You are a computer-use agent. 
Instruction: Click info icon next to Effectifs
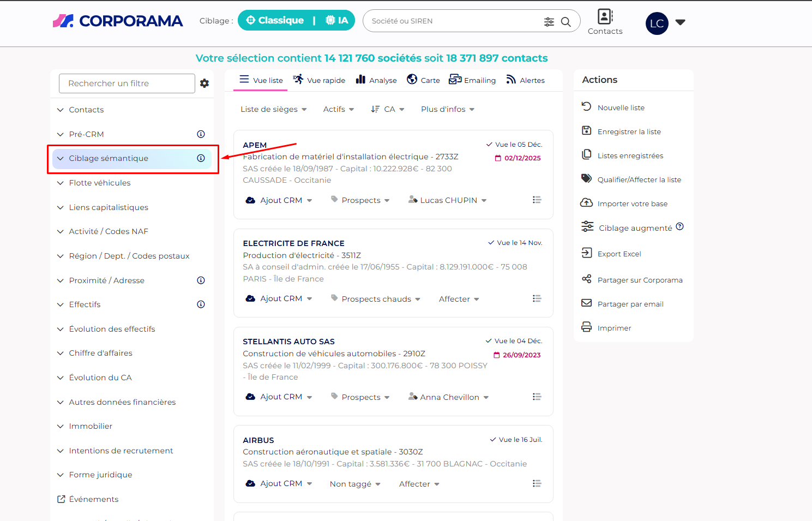tap(201, 304)
